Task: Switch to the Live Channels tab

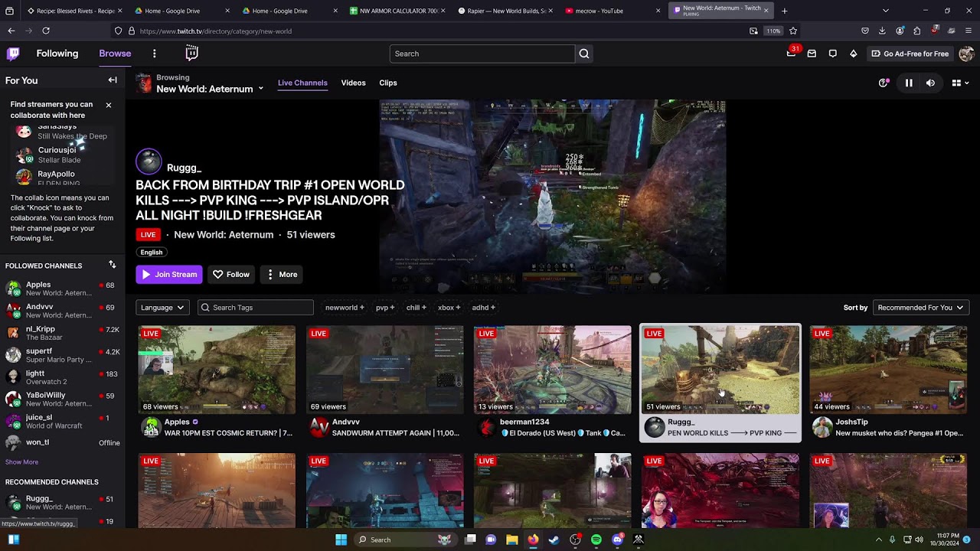Action: [302, 83]
